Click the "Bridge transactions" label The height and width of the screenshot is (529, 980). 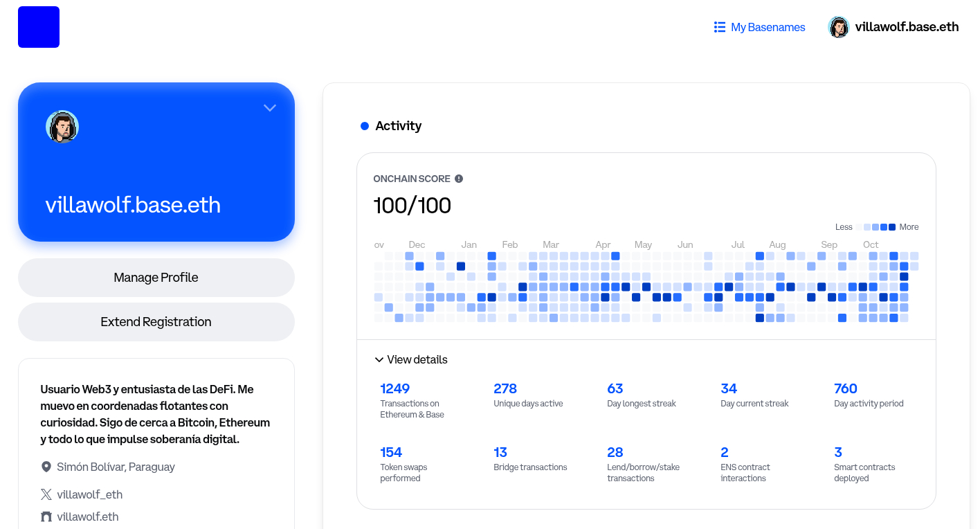[531, 467]
